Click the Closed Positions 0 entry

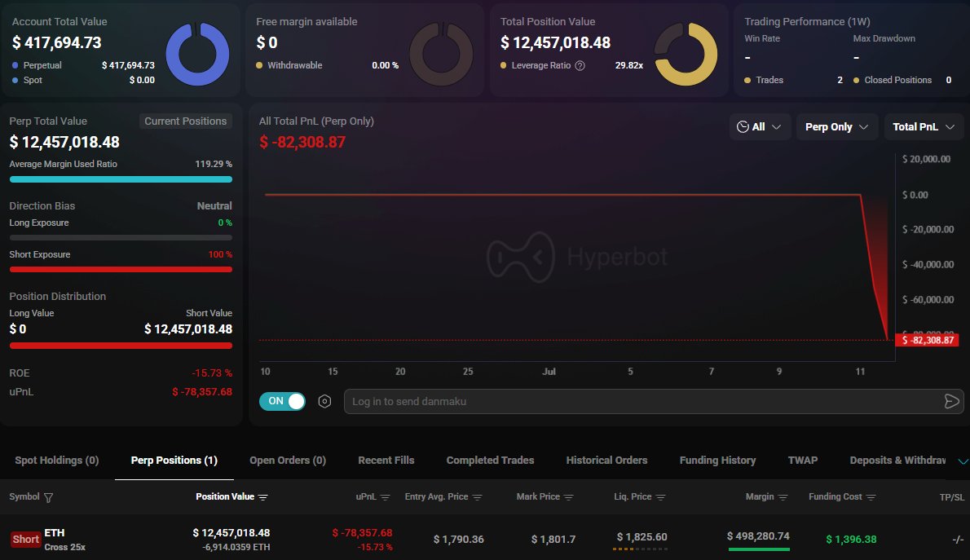(902, 80)
